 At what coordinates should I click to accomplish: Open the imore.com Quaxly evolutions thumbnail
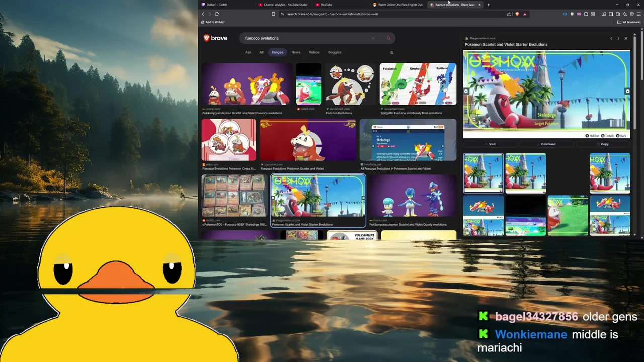[412, 196]
